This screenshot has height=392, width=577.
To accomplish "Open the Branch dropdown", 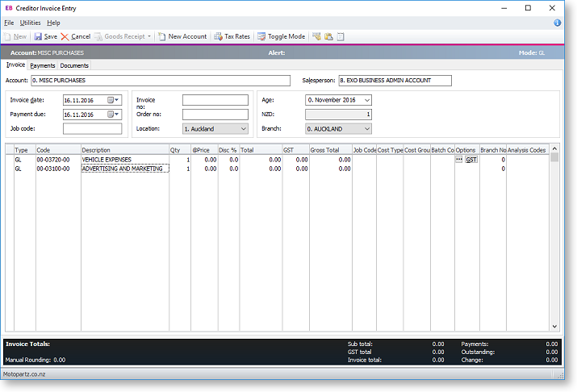I will click(x=338, y=129).
